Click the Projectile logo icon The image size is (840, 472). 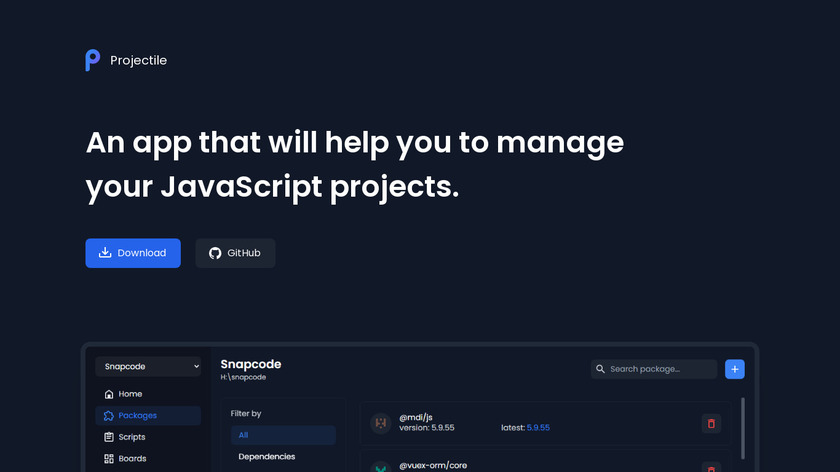click(x=93, y=60)
